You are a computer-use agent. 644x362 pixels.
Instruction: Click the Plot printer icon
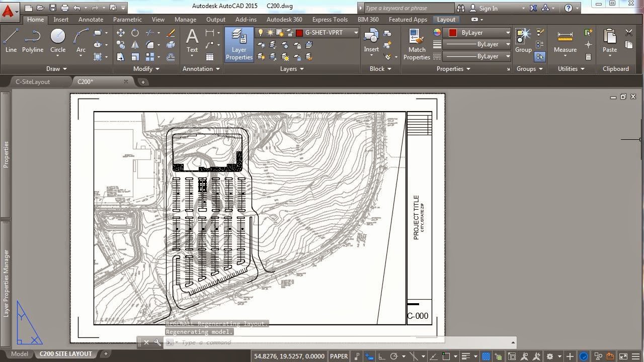point(65,8)
